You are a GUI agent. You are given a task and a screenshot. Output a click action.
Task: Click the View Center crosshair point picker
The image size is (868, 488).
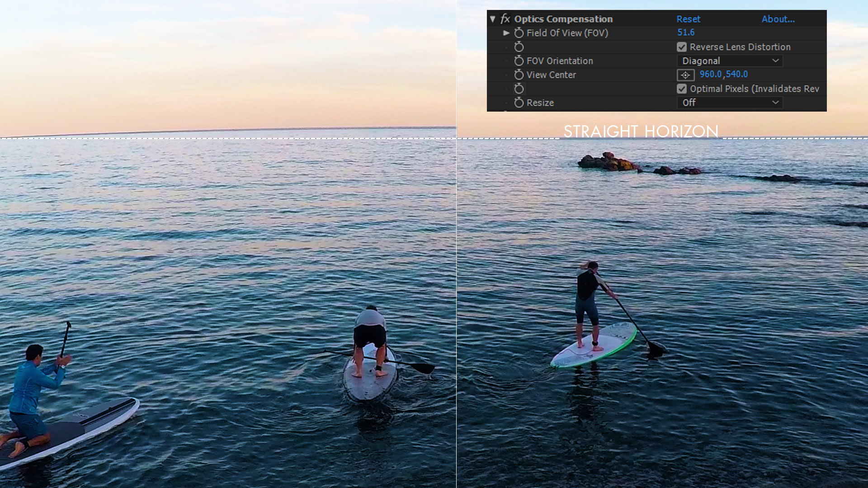click(685, 75)
